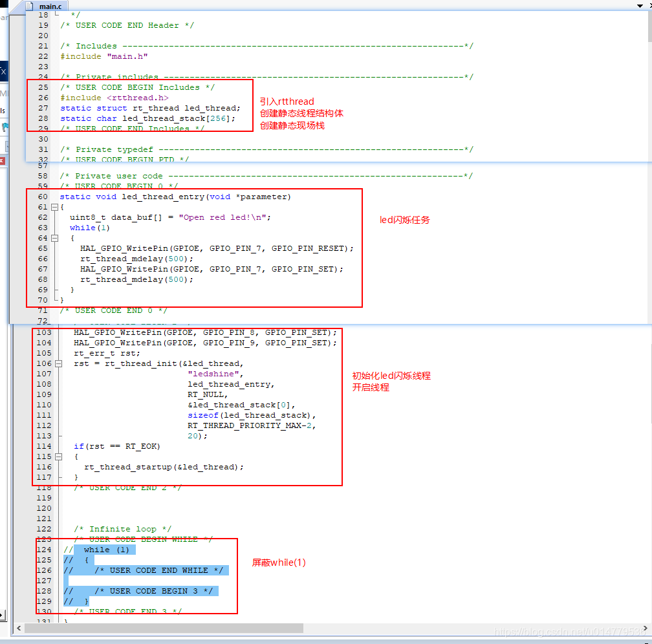
Task: Collapse the if block fold at line 115
Action: 59,457
